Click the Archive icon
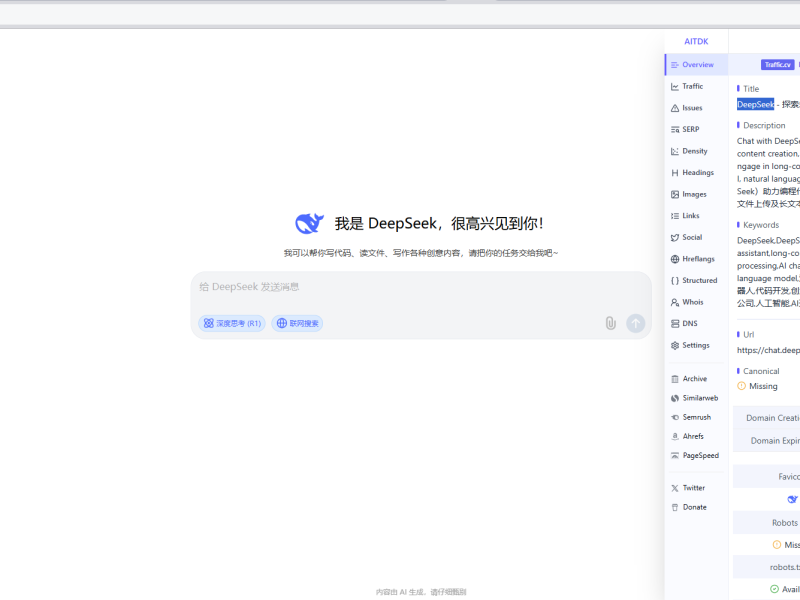 pos(675,379)
